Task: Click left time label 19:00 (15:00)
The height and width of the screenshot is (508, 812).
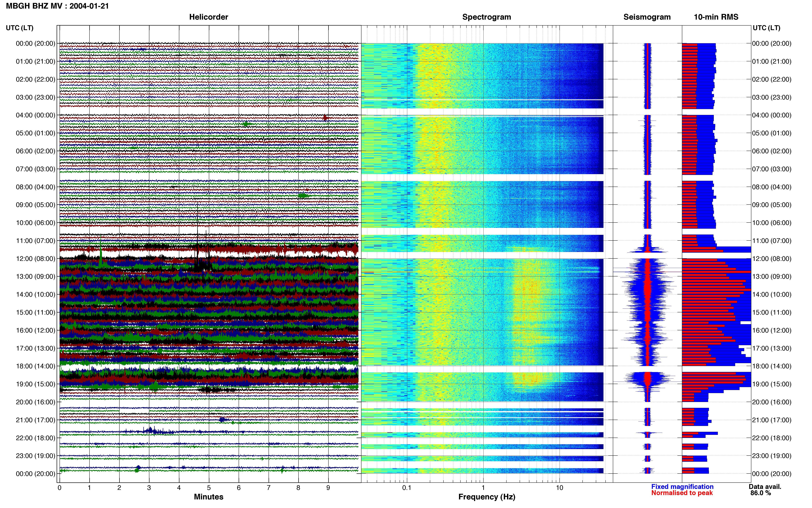Action: click(36, 384)
